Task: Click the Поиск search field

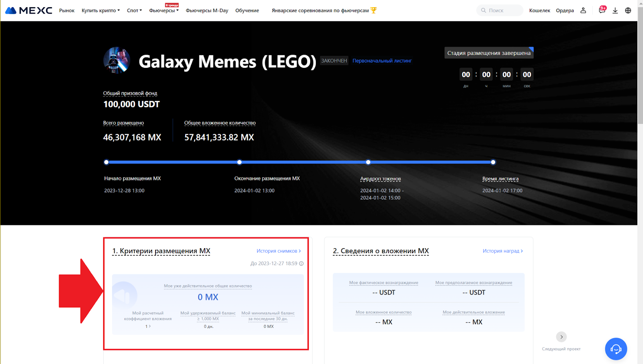Action: click(x=500, y=10)
